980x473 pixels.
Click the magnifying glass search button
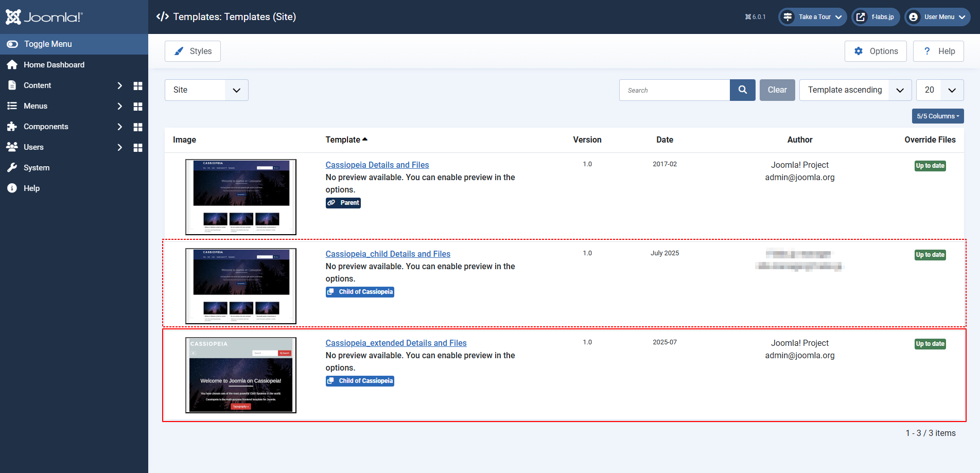tap(742, 90)
